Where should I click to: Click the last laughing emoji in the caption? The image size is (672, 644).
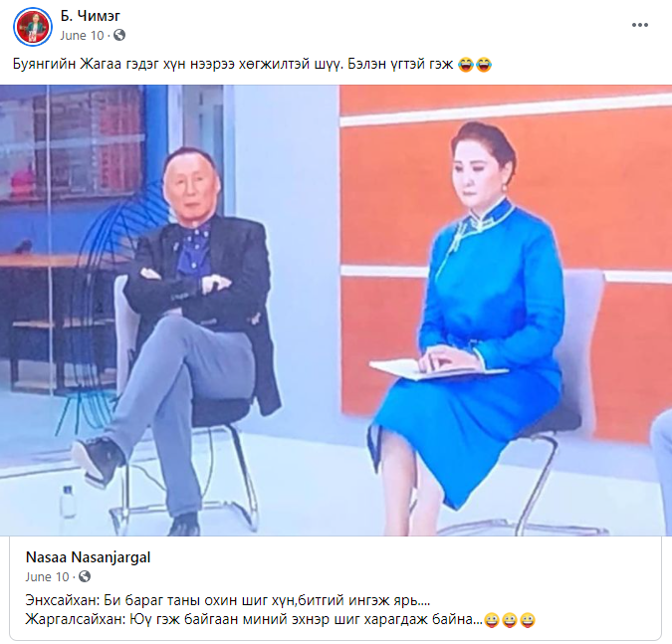(x=484, y=65)
